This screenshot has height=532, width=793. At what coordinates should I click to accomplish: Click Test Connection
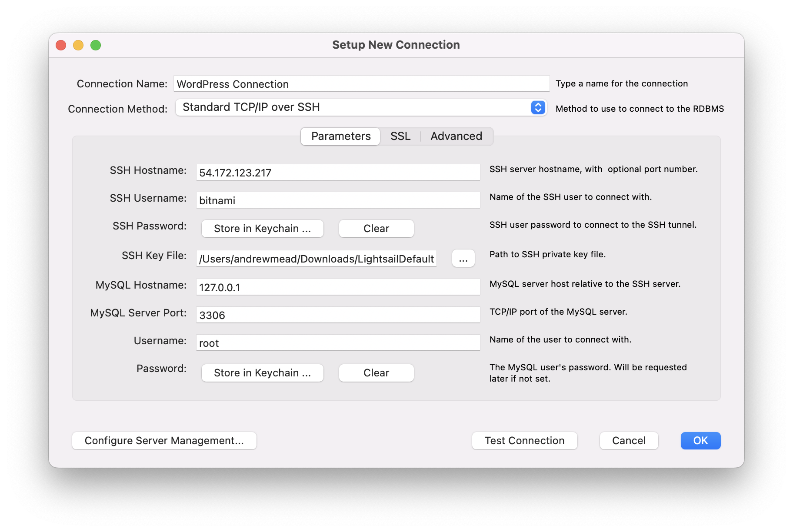tap(524, 440)
